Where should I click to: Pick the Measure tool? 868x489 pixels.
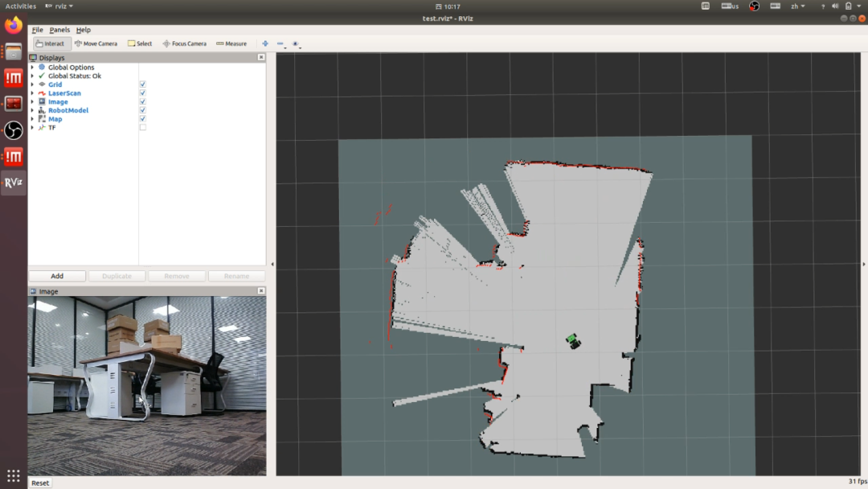tap(231, 43)
